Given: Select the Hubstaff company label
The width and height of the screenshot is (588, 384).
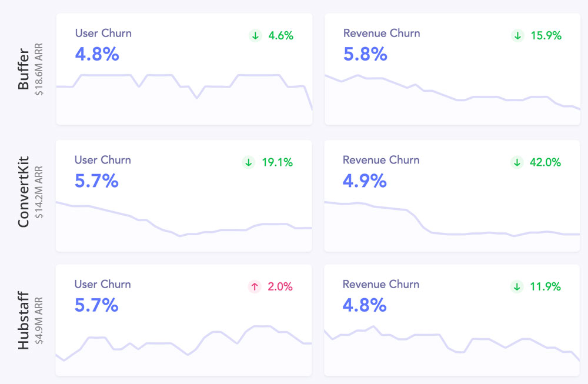Looking at the screenshot, I should coord(24,319).
